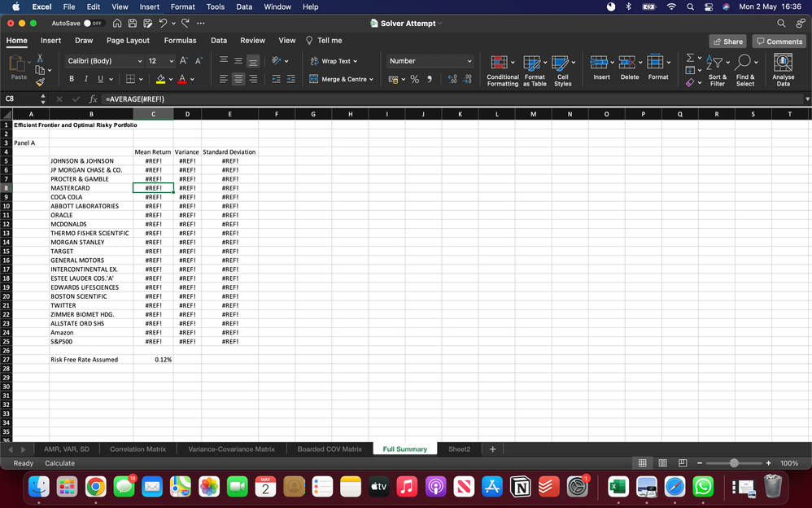Expand the font colour dropdown arrow
The height and width of the screenshot is (508, 812).
click(192, 79)
